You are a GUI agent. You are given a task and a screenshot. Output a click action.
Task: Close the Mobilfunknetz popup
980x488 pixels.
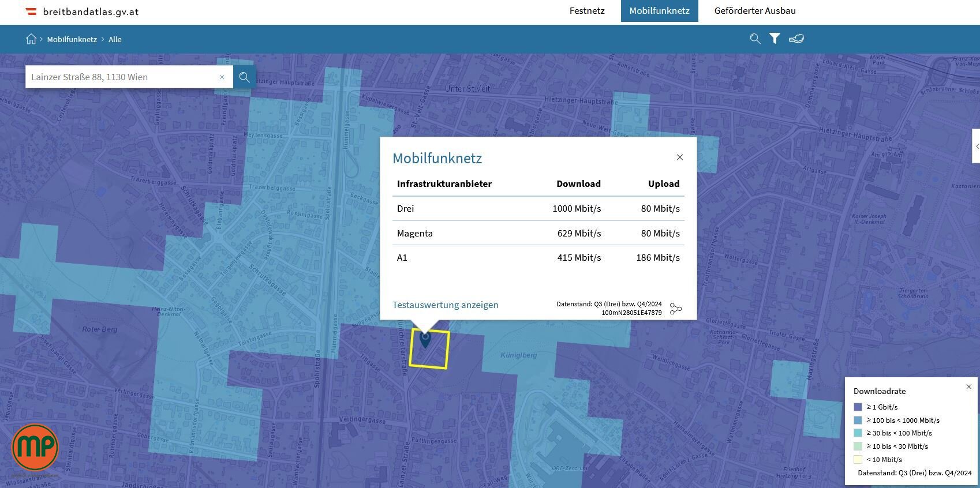pyautogui.click(x=680, y=157)
